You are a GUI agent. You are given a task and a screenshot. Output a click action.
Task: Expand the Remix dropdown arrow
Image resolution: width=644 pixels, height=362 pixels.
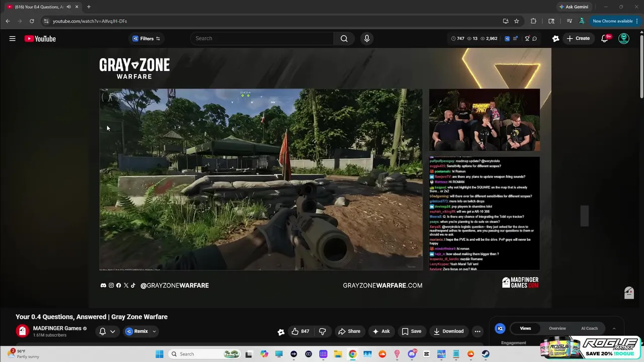[x=154, y=331]
